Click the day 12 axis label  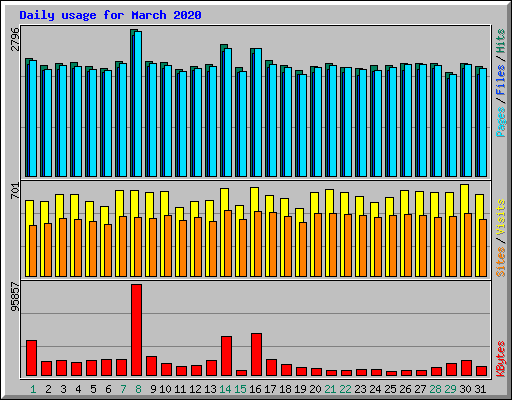pos(195,389)
